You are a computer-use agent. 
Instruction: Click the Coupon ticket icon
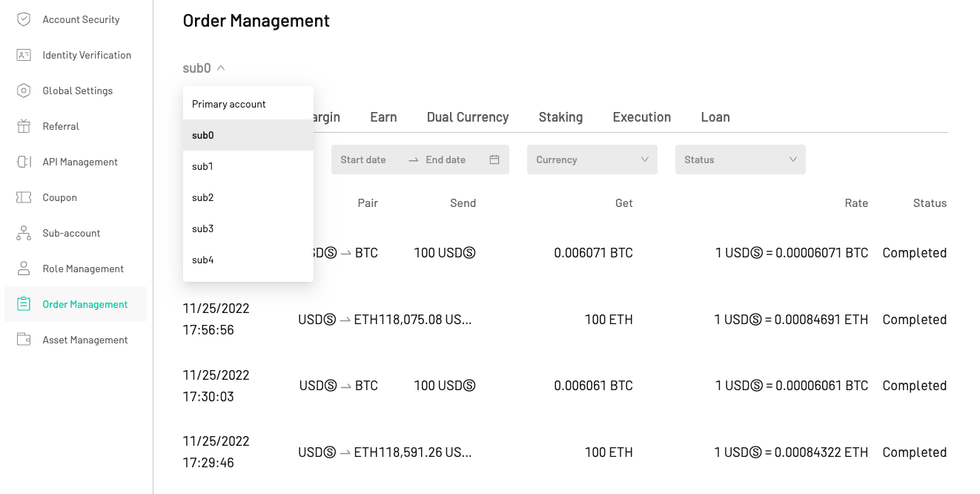coord(24,197)
